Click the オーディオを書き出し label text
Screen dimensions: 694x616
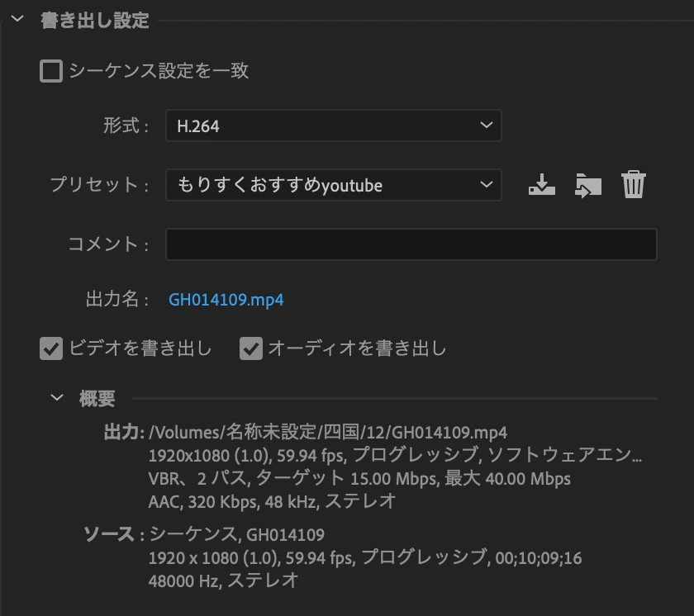coord(358,348)
